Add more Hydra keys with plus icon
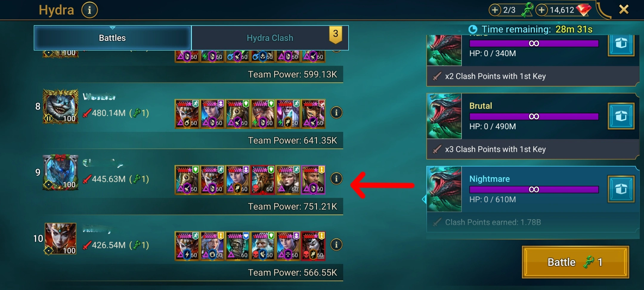Screen dimensions: 644x290 [x=495, y=10]
